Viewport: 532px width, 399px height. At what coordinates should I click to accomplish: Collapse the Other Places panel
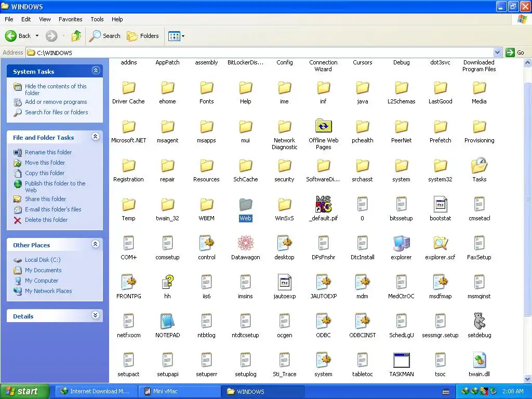coord(96,244)
